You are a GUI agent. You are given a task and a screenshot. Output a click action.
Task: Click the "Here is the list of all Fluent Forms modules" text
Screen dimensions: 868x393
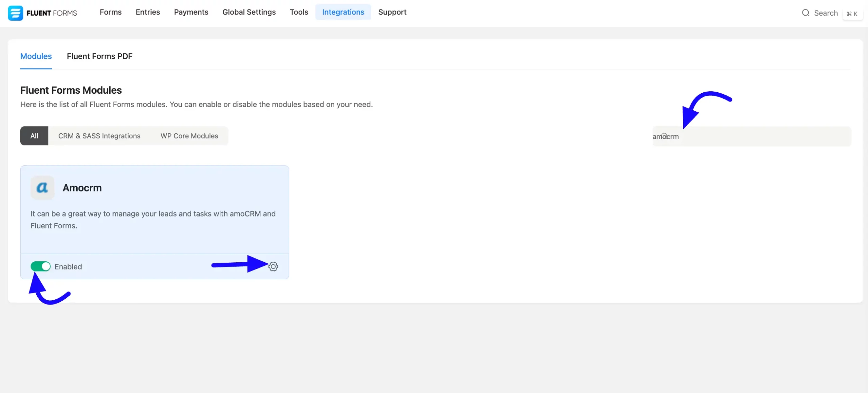(x=197, y=105)
